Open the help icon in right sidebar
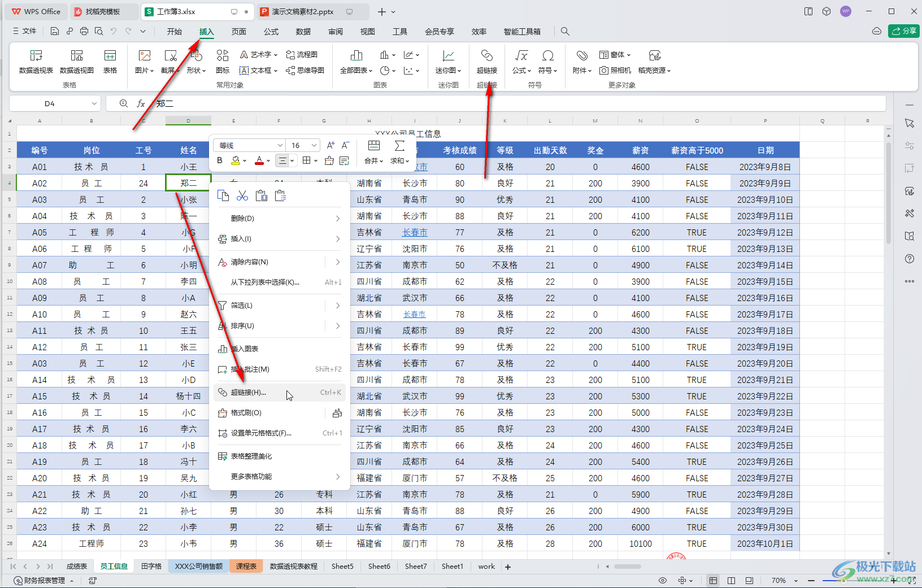 [910, 259]
